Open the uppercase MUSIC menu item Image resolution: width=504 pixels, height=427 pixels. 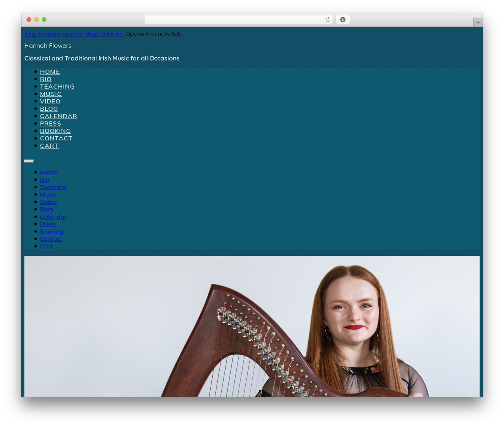point(51,94)
